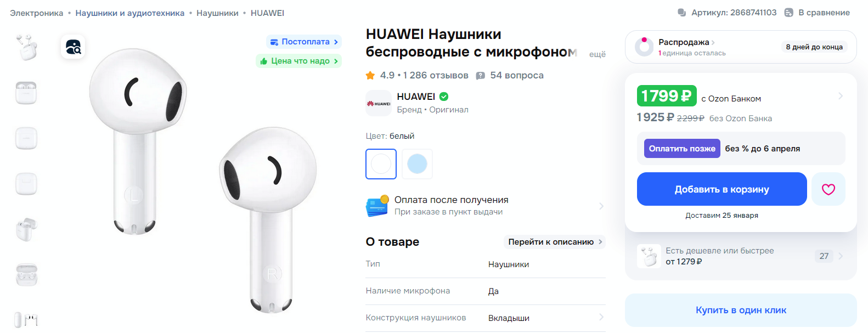Screen dimensions: 868x333
Task: Add headphones to favorites with heart icon
Action: tap(828, 189)
